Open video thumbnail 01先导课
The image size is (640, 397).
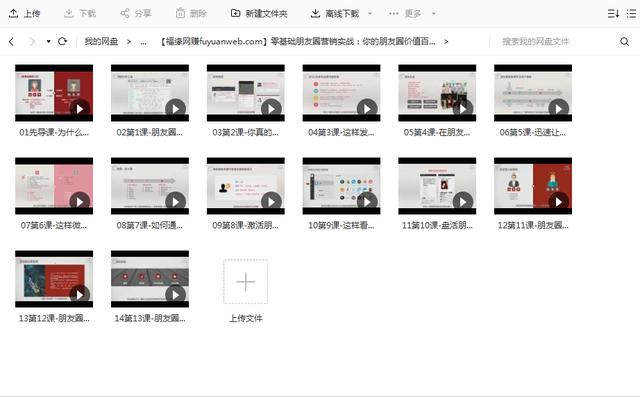[x=54, y=93]
